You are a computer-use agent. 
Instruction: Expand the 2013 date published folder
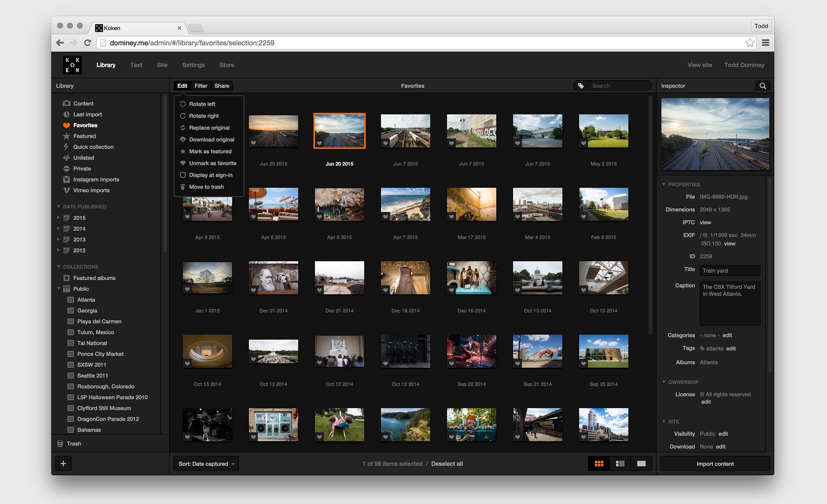(x=59, y=239)
